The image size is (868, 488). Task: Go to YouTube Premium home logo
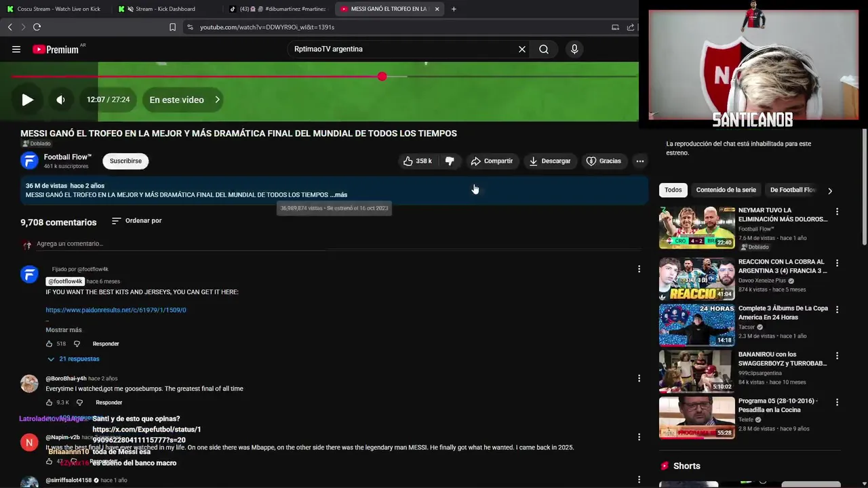pyautogui.click(x=56, y=49)
